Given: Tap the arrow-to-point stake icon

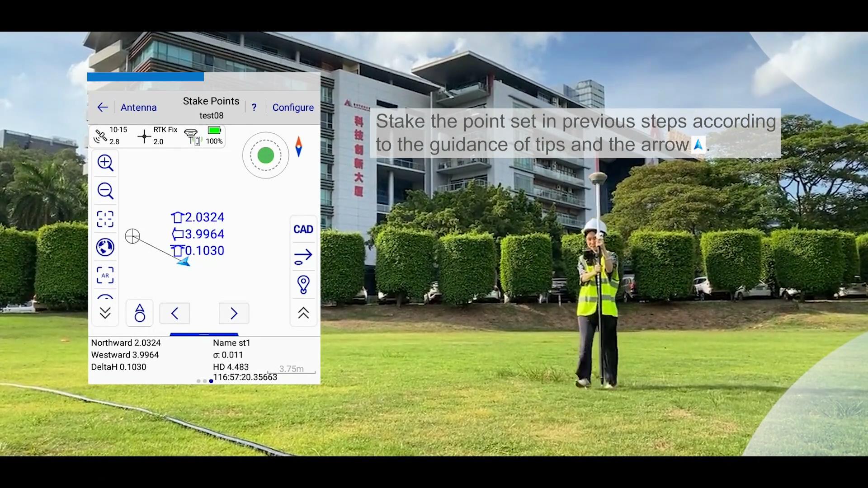Looking at the screenshot, I should coord(303,257).
